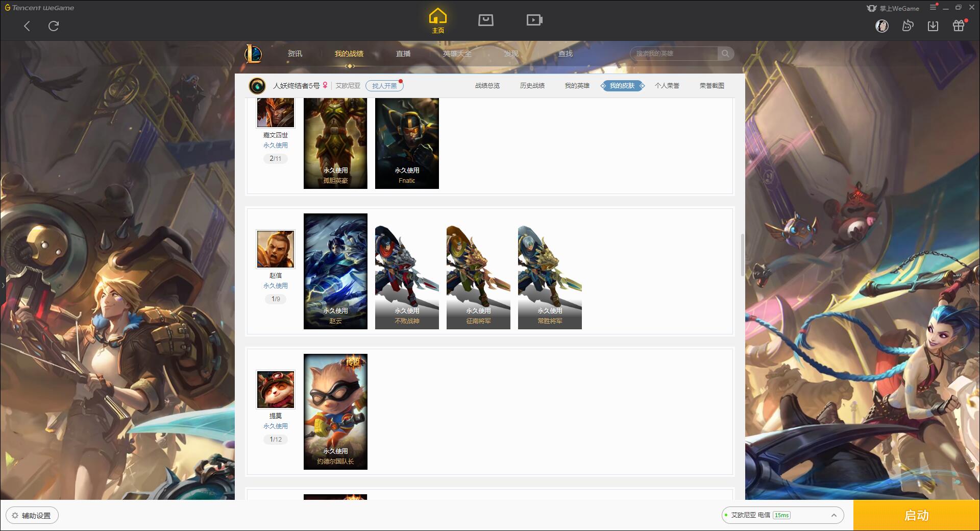Open 辅助设置 assist settings button
Viewport: 980px width, 531px height.
click(32, 515)
